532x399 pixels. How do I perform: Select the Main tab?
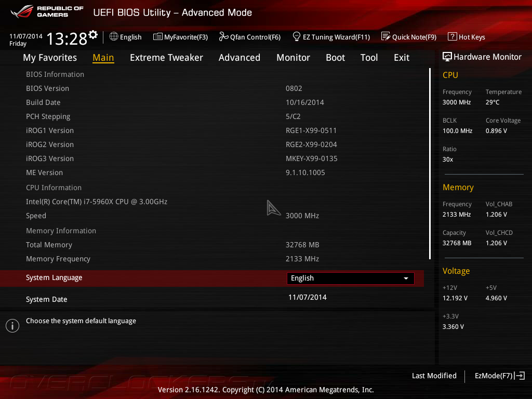pyautogui.click(x=103, y=58)
